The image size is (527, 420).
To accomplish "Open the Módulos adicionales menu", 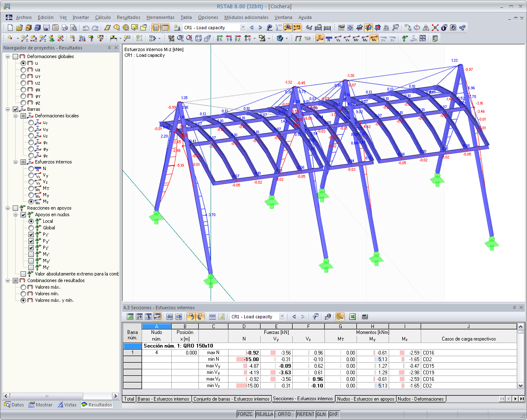I will (x=246, y=17).
